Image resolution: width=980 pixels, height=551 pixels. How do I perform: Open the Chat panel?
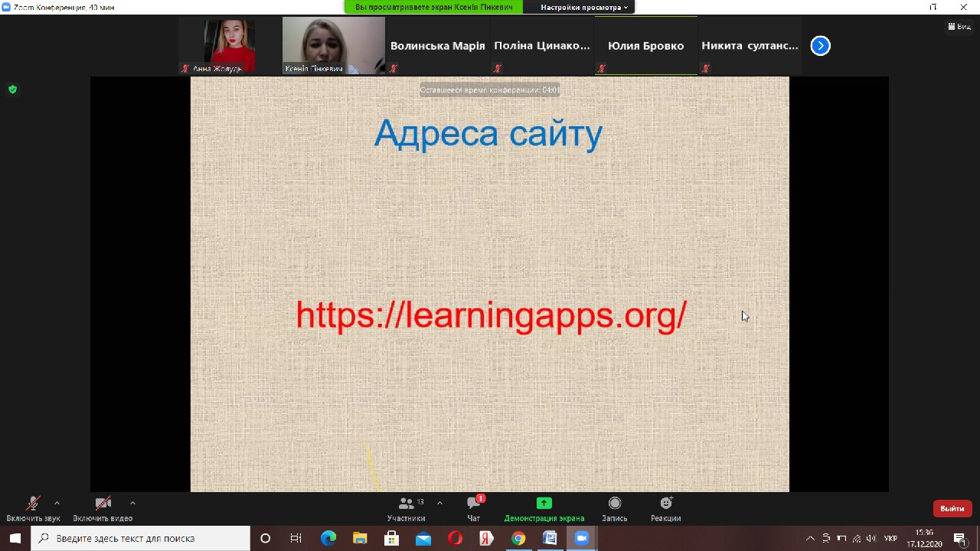(x=474, y=508)
